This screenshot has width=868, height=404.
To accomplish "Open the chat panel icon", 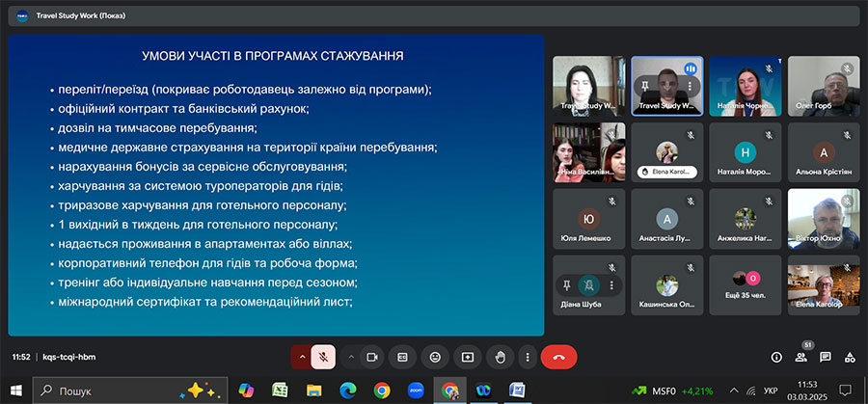I will tap(826, 357).
